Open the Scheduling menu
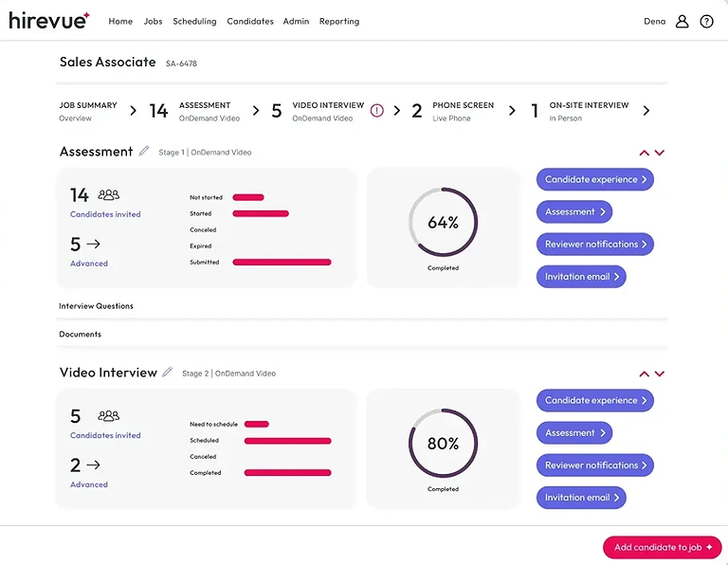This screenshot has height=565, width=728. 194,22
